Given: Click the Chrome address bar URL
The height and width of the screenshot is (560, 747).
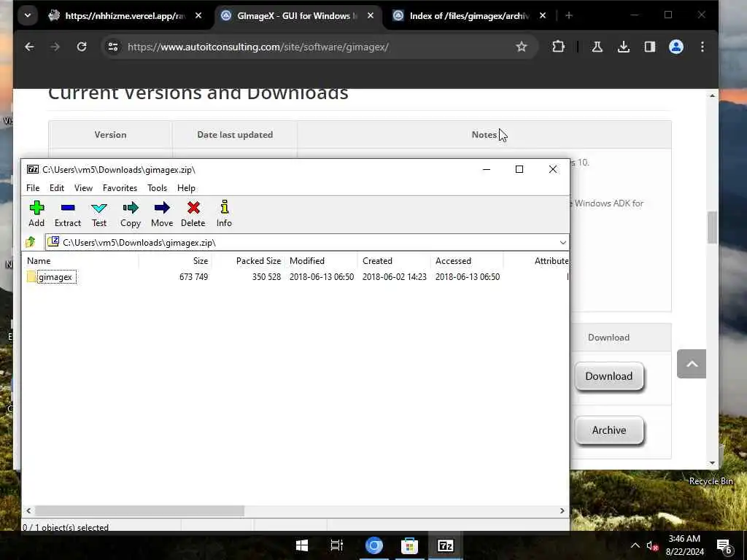Looking at the screenshot, I should click(258, 47).
